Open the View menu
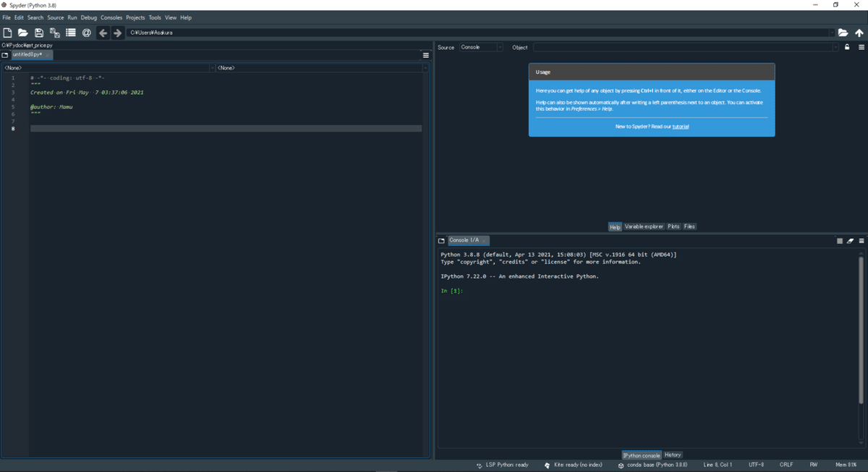 171,17
